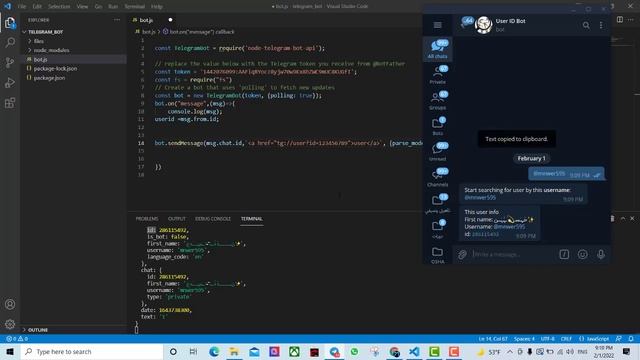Open VS Code notifications bell in status bar
The image size is (640, 360).
point(631,339)
